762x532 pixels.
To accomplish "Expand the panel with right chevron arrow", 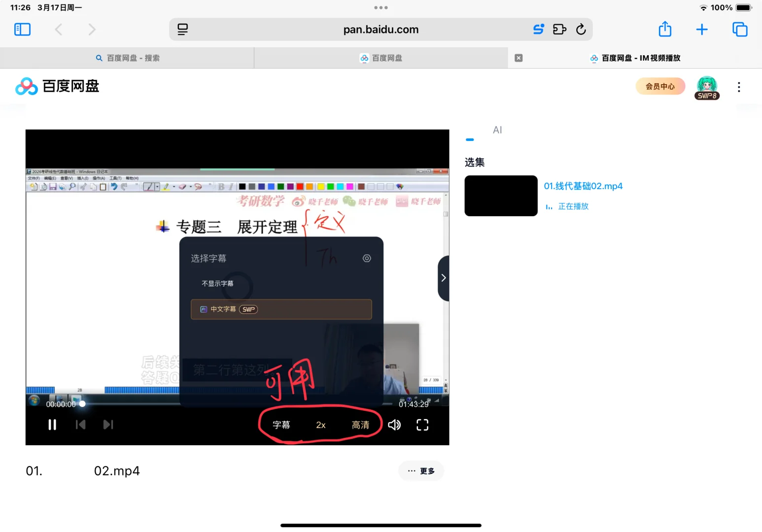I will 443,277.
